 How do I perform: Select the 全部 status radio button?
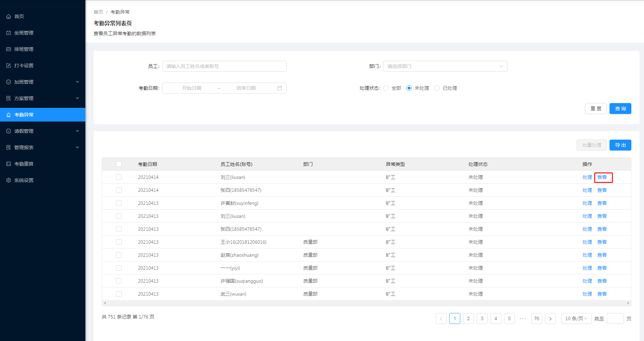point(386,88)
